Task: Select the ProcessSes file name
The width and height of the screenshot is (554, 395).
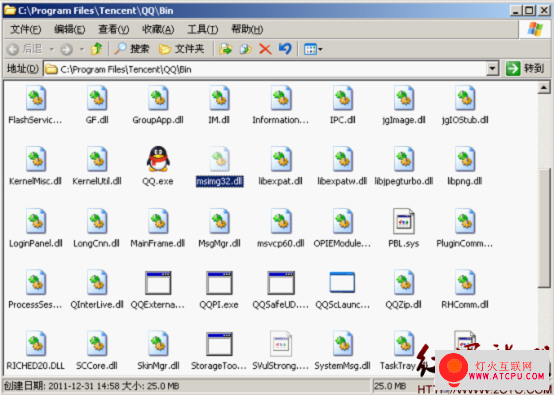Action: pos(35,305)
